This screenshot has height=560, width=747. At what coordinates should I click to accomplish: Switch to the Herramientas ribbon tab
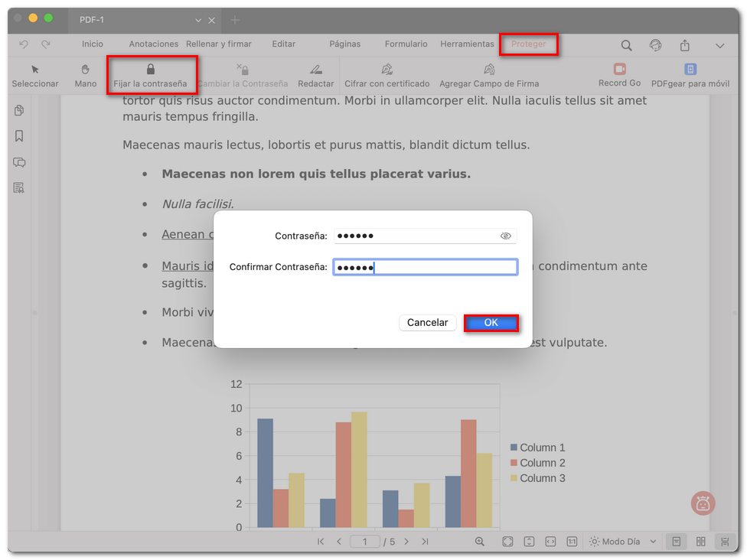pyautogui.click(x=467, y=44)
